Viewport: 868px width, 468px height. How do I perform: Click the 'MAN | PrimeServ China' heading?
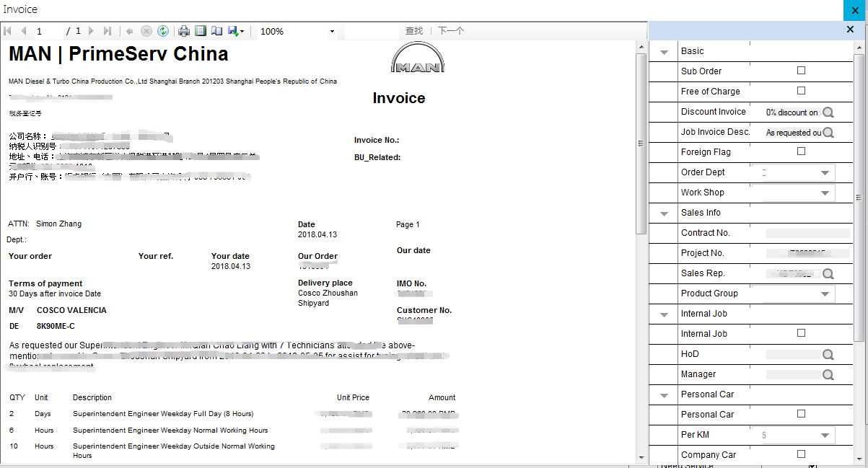coord(118,54)
